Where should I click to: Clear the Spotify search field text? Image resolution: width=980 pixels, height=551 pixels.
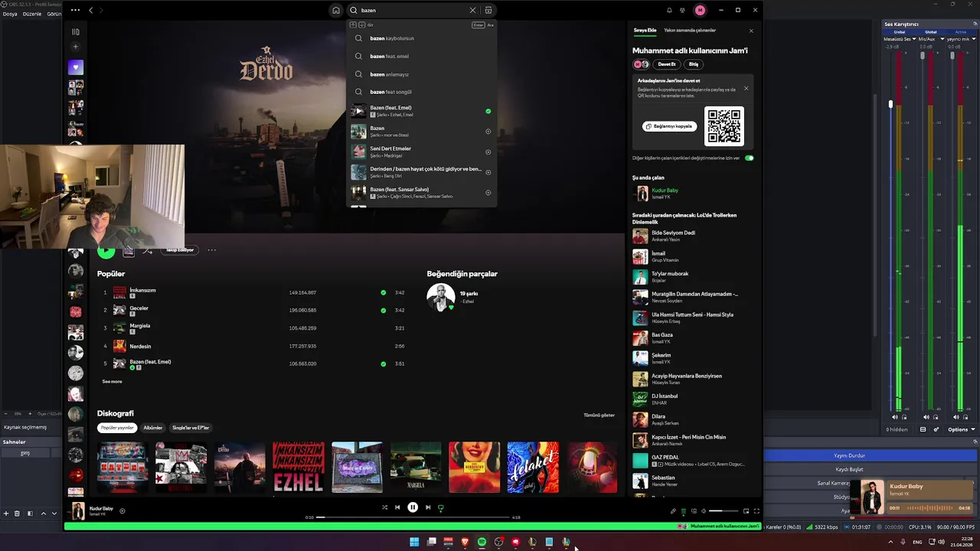tap(472, 10)
